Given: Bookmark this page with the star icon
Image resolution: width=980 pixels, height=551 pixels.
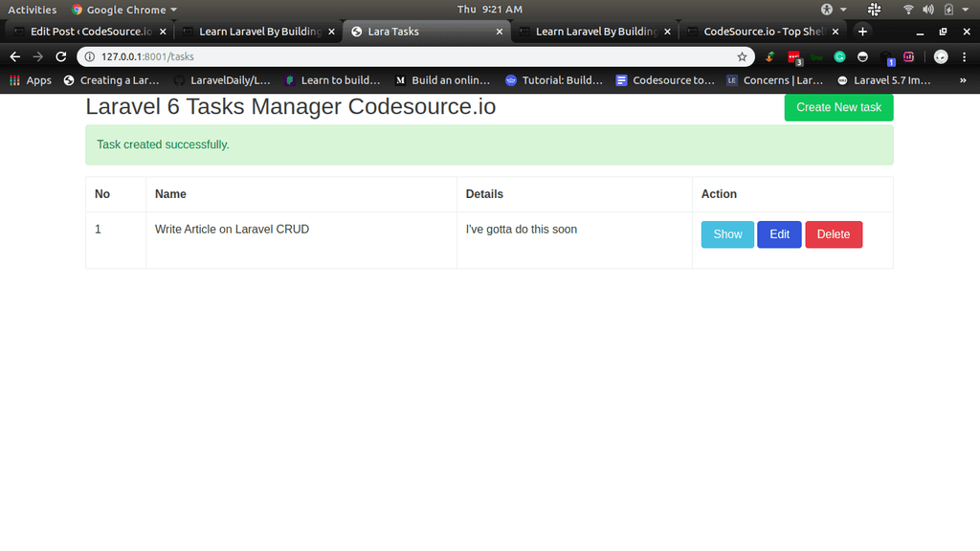Looking at the screenshot, I should (741, 56).
